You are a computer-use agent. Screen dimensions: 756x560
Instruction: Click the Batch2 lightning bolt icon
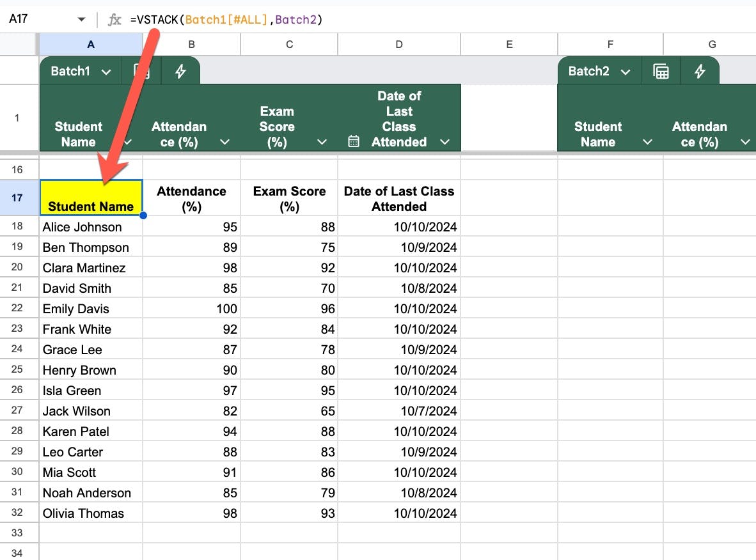pos(700,72)
